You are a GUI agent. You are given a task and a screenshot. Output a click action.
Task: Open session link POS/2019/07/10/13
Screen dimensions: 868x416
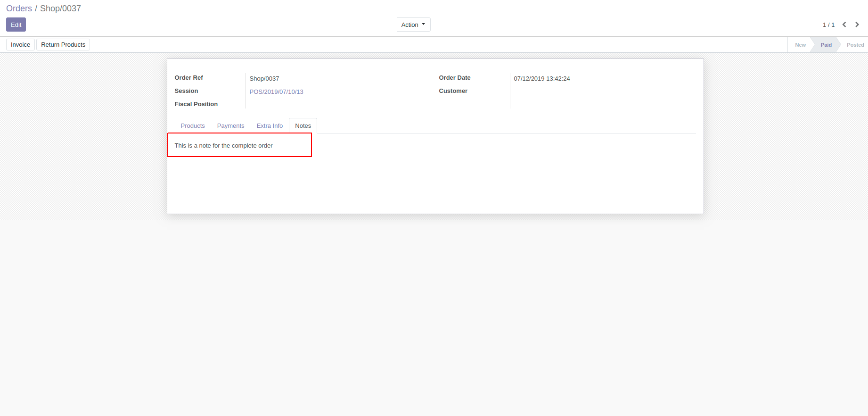click(x=276, y=92)
